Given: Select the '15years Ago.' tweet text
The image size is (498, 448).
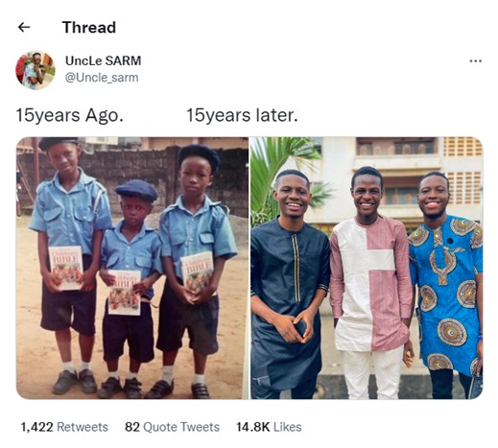Looking at the screenshot, I should tap(69, 115).
